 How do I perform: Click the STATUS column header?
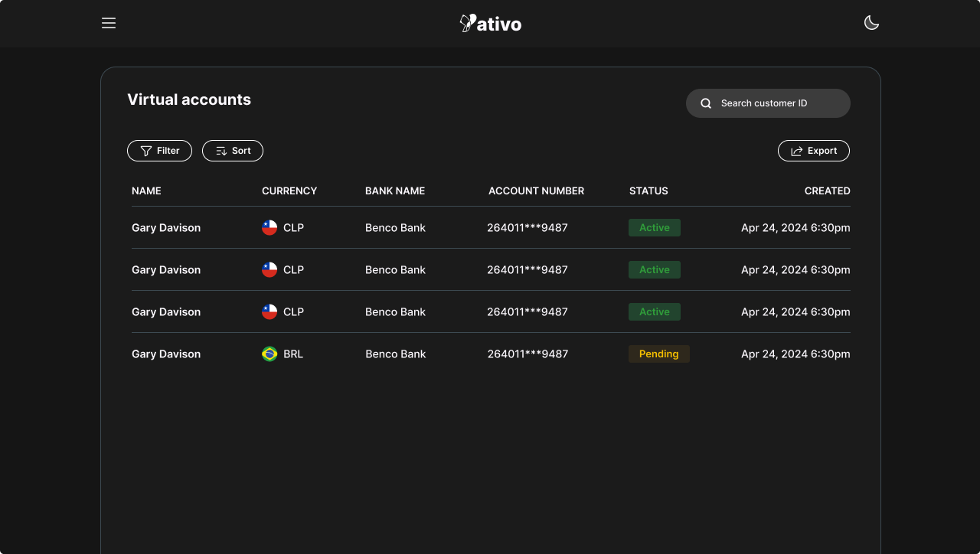648,191
